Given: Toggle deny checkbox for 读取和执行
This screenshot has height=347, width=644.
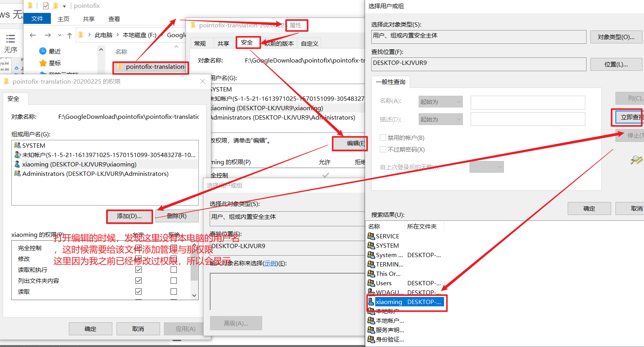Looking at the screenshot, I should pos(174,270).
